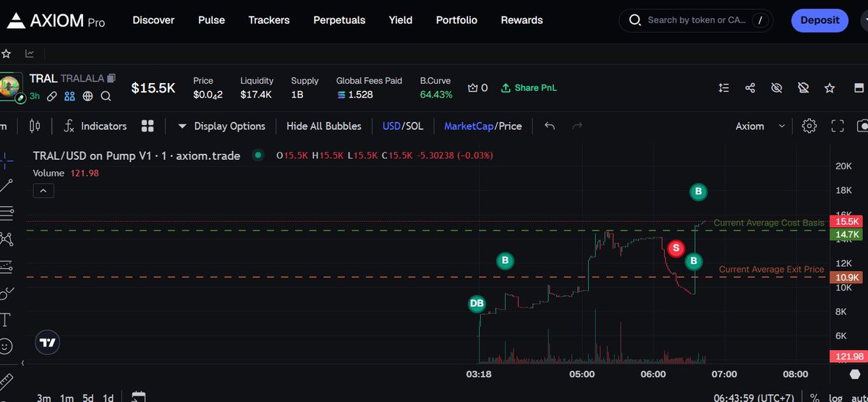The height and width of the screenshot is (402, 868).
Task: Open the blue similar-tokens grid icon
Action: pos(69,95)
